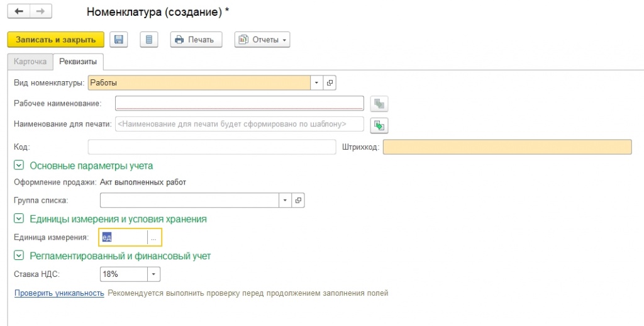644x326 pixels.
Task: Switch to the Карточка tab
Action: coord(30,62)
